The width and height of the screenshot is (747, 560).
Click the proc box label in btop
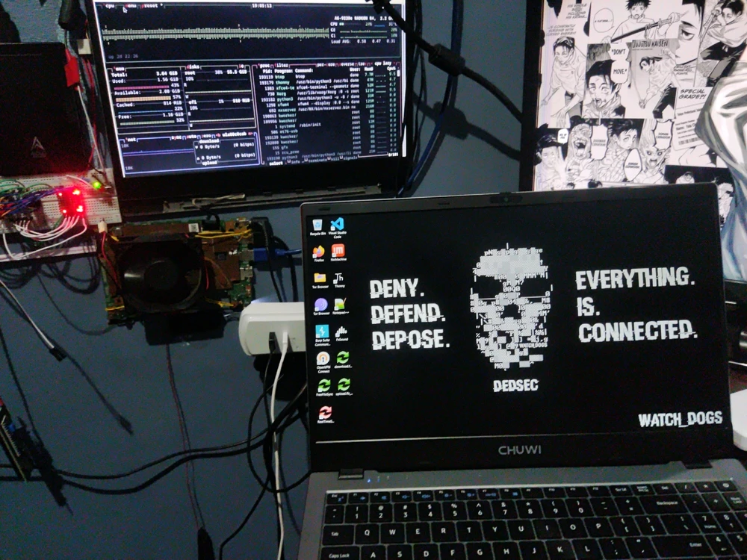pos(263,65)
